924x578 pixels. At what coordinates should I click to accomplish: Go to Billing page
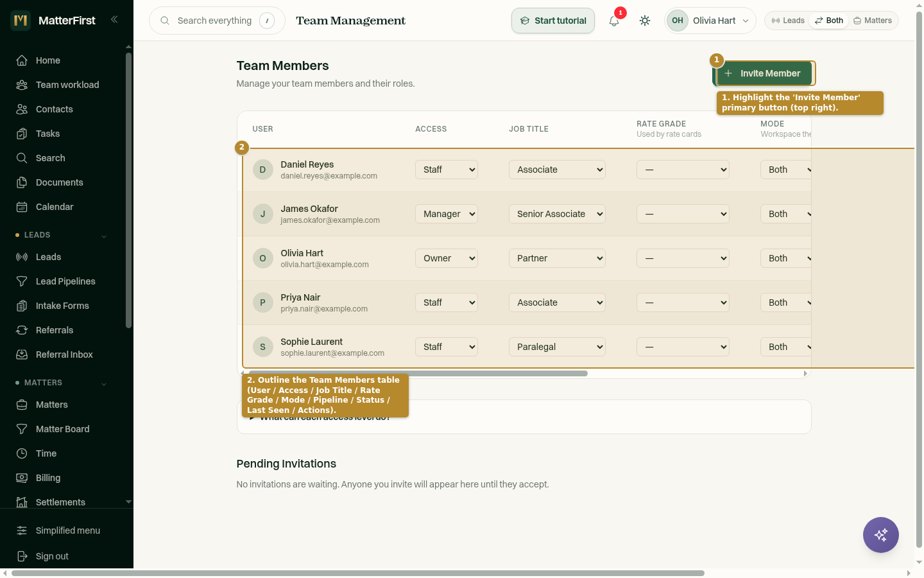click(48, 478)
